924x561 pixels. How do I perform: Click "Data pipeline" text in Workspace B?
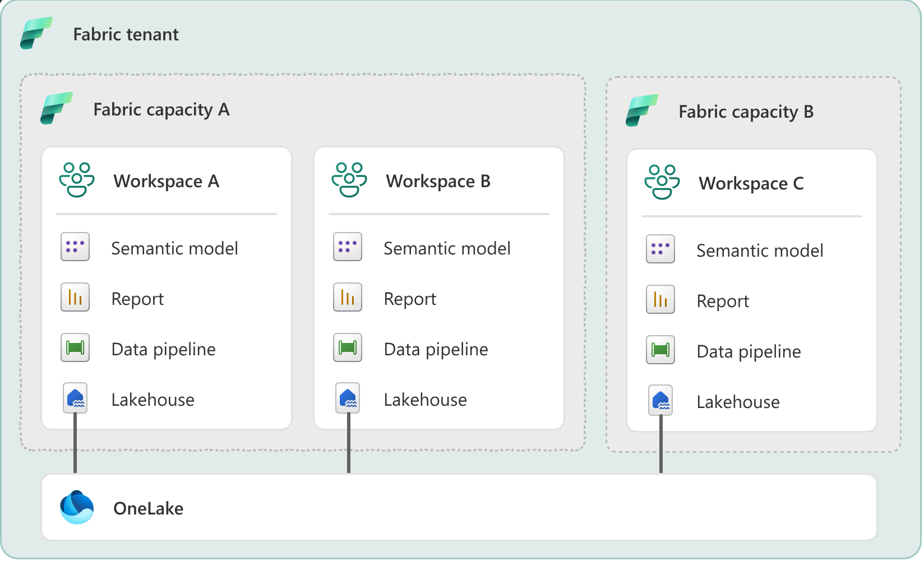pyautogui.click(x=436, y=350)
